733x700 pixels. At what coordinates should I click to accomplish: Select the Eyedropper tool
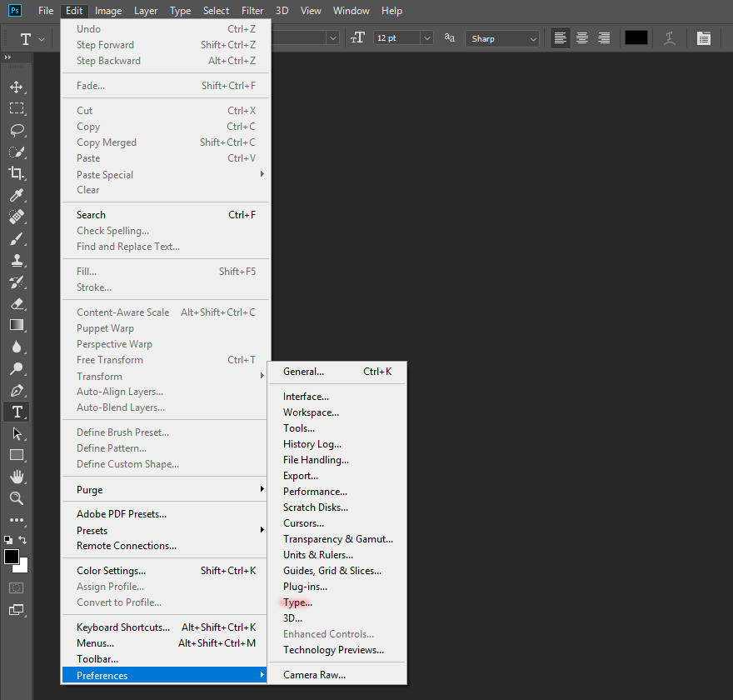pyautogui.click(x=17, y=195)
